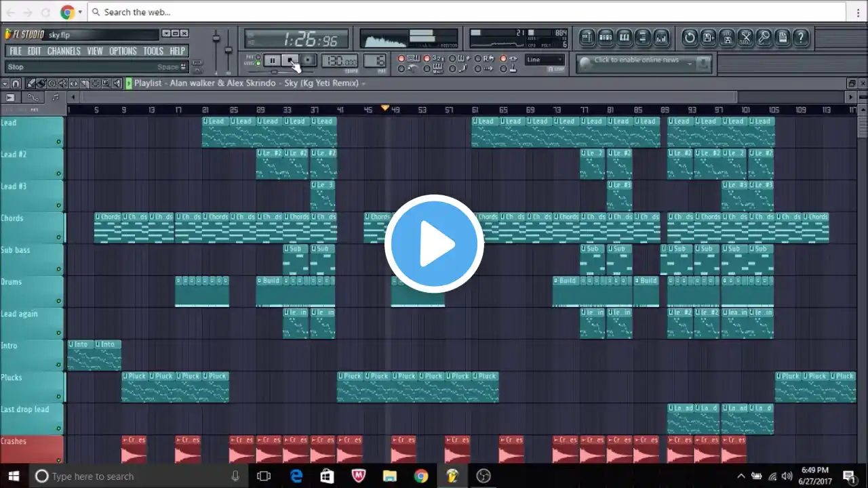Image resolution: width=868 pixels, height=488 pixels.
Task: Click to enable online news
Action: pos(636,60)
